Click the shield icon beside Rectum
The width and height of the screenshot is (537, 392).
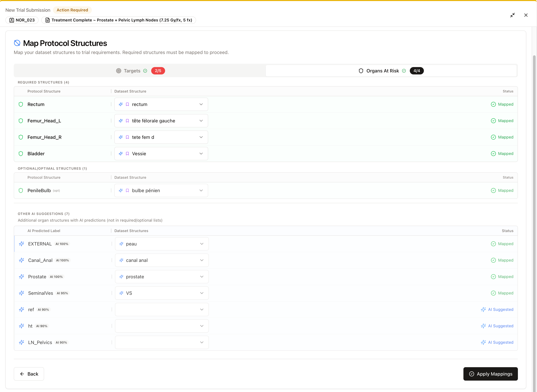click(x=21, y=104)
